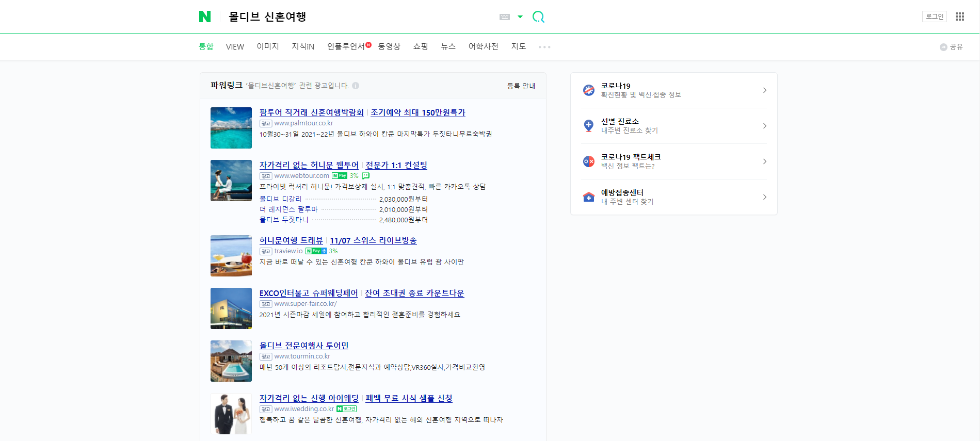The width and height of the screenshot is (980, 441).
Task: Open the 폐백 무료 시식 샘플 신청 link
Action: tap(409, 398)
